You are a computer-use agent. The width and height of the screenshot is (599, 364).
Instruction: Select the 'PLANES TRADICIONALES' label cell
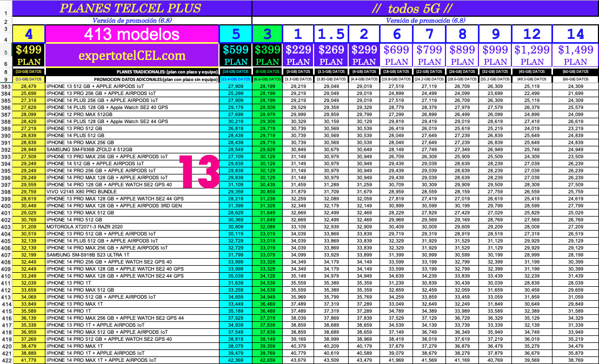click(x=132, y=71)
